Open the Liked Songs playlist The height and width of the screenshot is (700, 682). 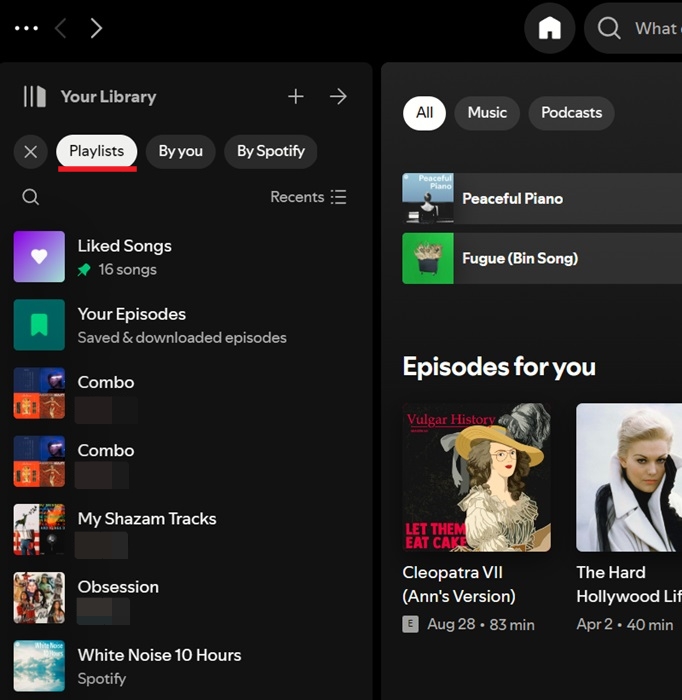[x=186, y=257]
